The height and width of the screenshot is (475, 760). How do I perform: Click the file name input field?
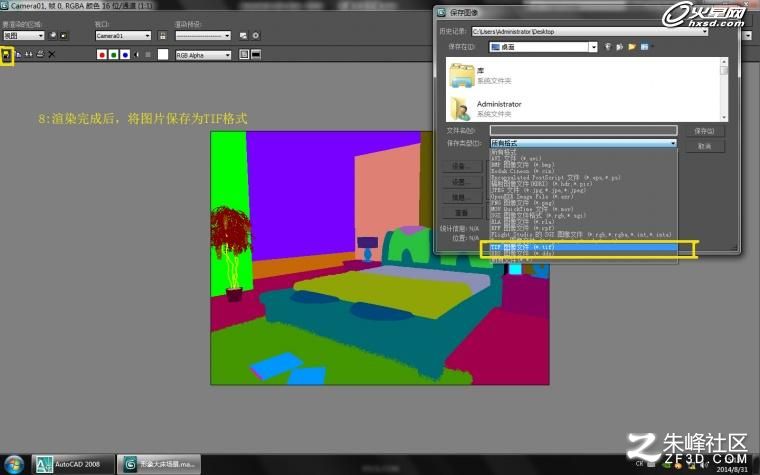click(x=584, y=130)
